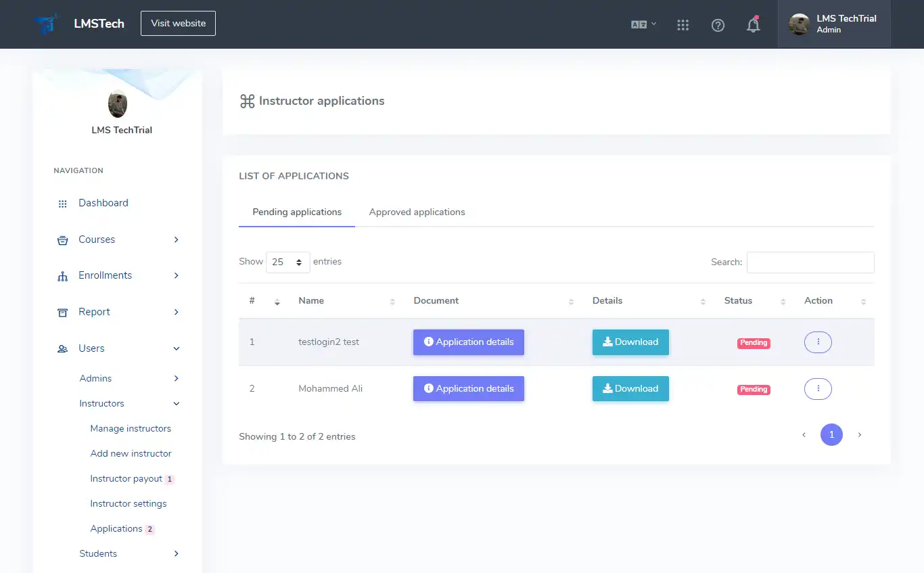Select the Dashboard grid icon in sidebar
This screenshot has width=924, height=573.
(x=62, y=203)
